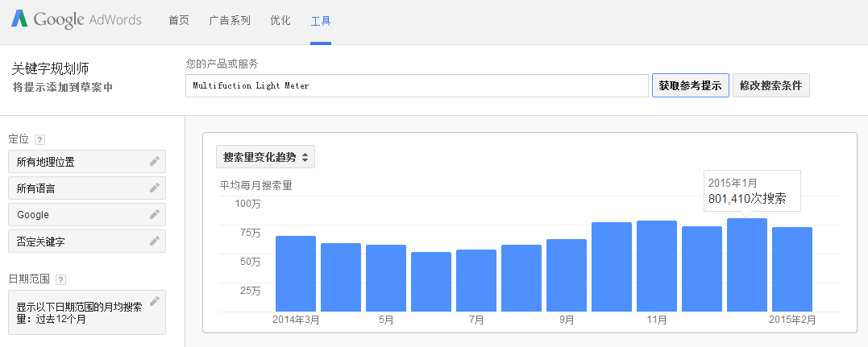Screen dimensions: 868x347
Task: Click the 修改搜索条件 button
Action: click(x=770, y=85)
